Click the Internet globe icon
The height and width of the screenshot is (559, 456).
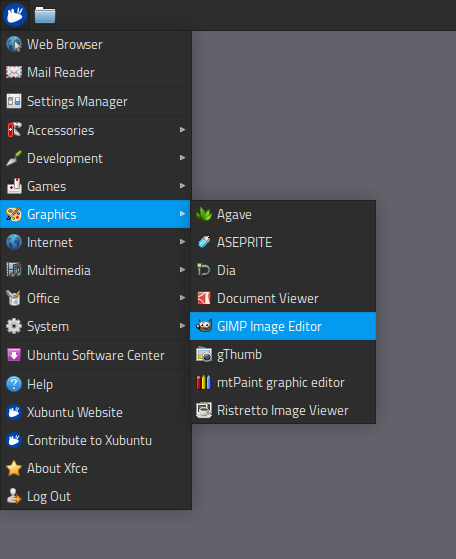(14, 242)
